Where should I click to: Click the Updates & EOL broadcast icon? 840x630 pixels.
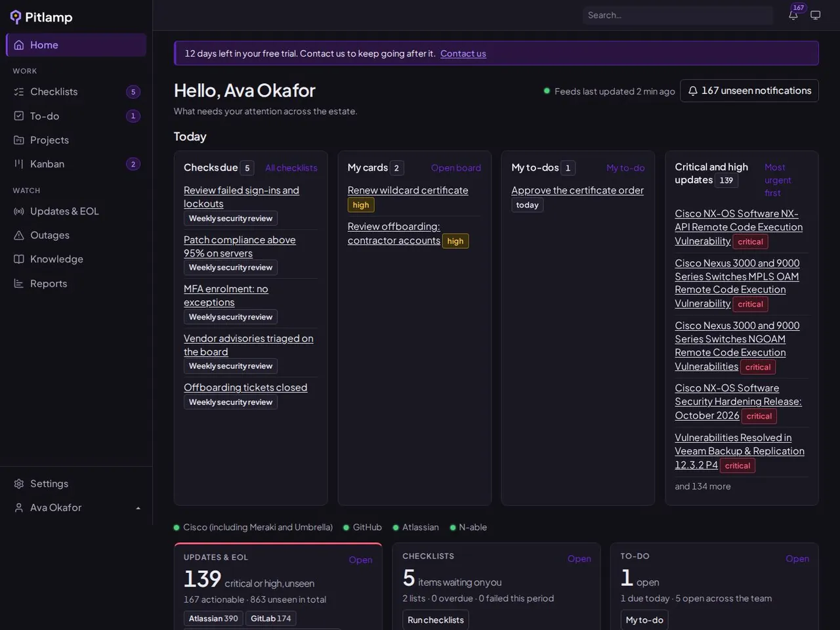coord(19,211)
